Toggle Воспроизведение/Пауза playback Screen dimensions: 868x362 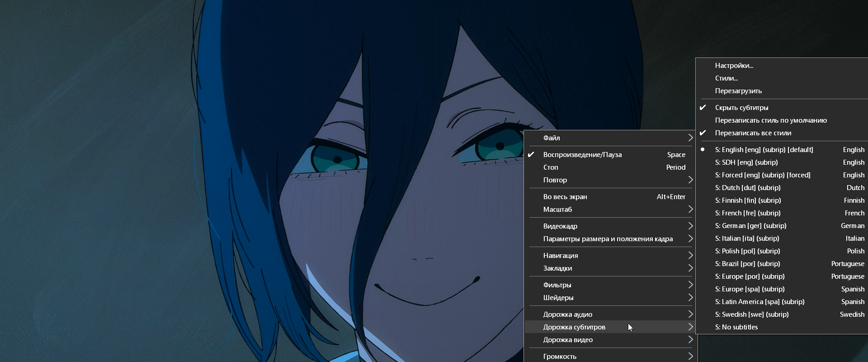coord(610,155)
